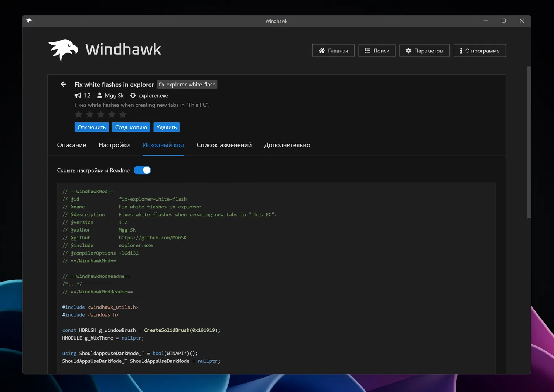554x392 pixels.
Task: Rate the mod four stars
Action: point(112,115)
